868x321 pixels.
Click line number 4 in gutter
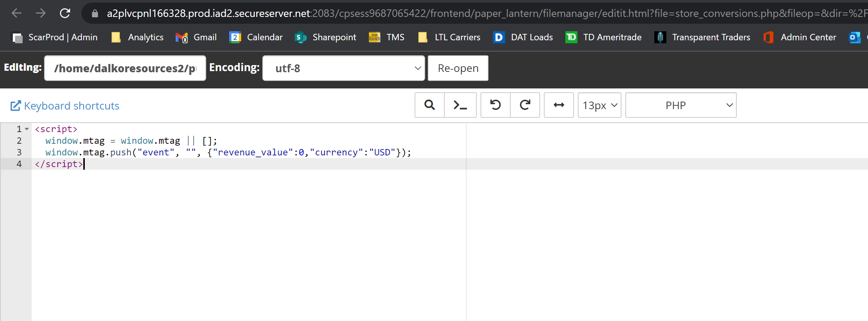click(19, 164)
